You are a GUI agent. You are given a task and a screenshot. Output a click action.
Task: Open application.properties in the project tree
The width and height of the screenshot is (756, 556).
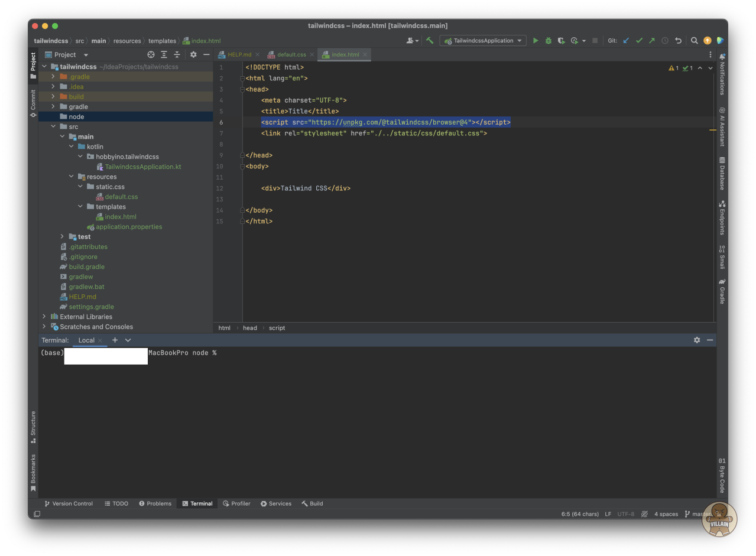pos(128,227)
